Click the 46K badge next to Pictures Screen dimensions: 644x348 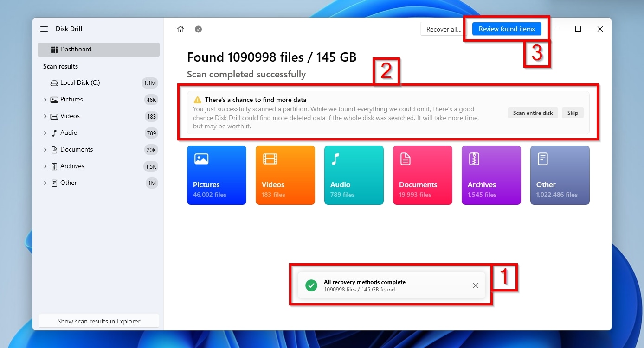point(151,100)
